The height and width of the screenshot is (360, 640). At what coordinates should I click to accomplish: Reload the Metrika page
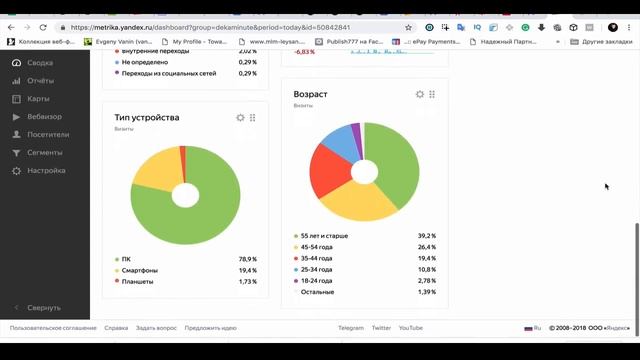(43, 27)
